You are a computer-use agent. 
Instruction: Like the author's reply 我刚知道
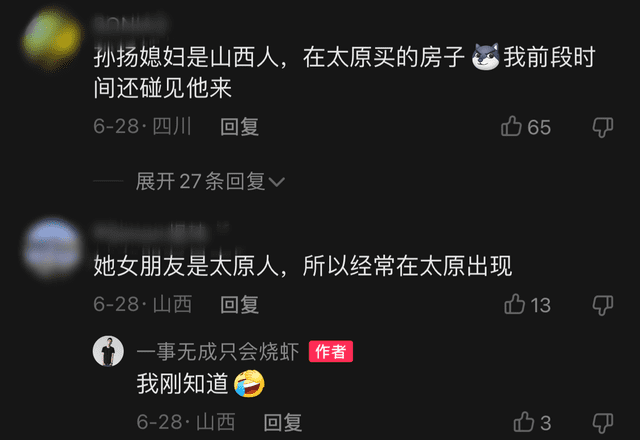coord(524,422)
